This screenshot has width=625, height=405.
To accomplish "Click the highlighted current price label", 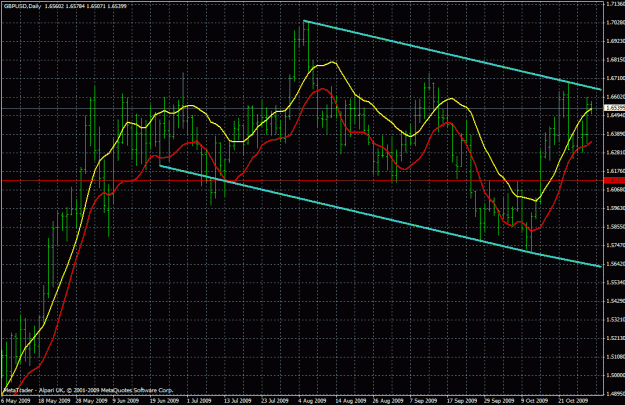I will pyautogui.click(x=615, y=108).
